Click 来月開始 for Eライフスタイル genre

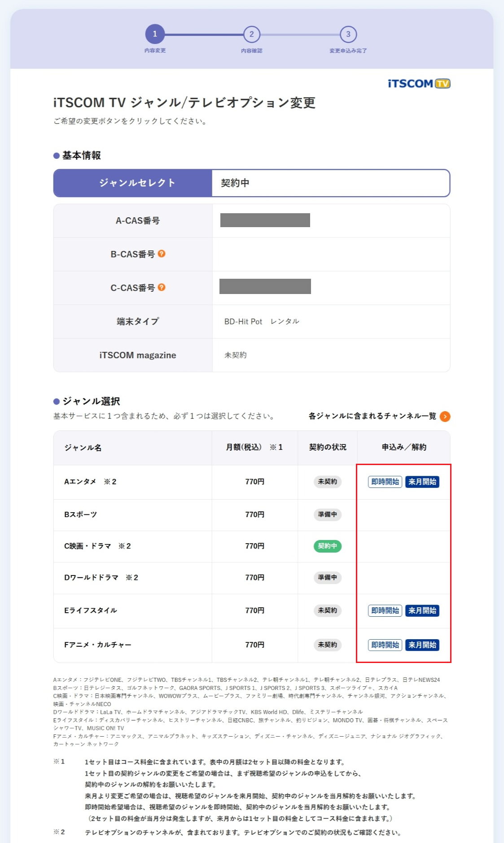point(422,610)
